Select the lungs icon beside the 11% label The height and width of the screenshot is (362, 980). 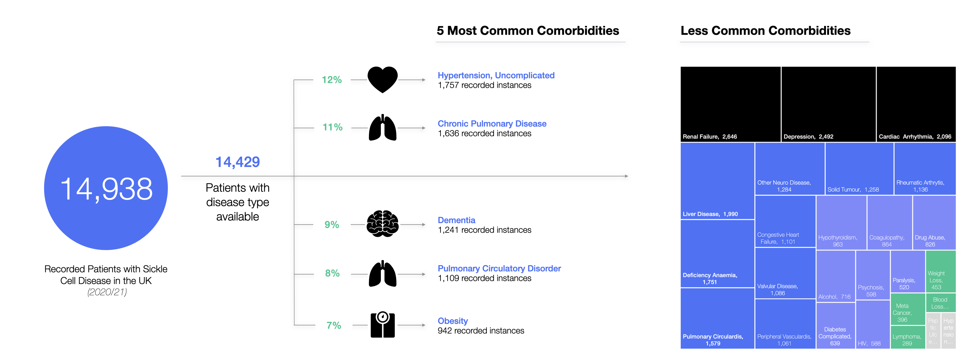pyautogui.click(x=382, y=127)
